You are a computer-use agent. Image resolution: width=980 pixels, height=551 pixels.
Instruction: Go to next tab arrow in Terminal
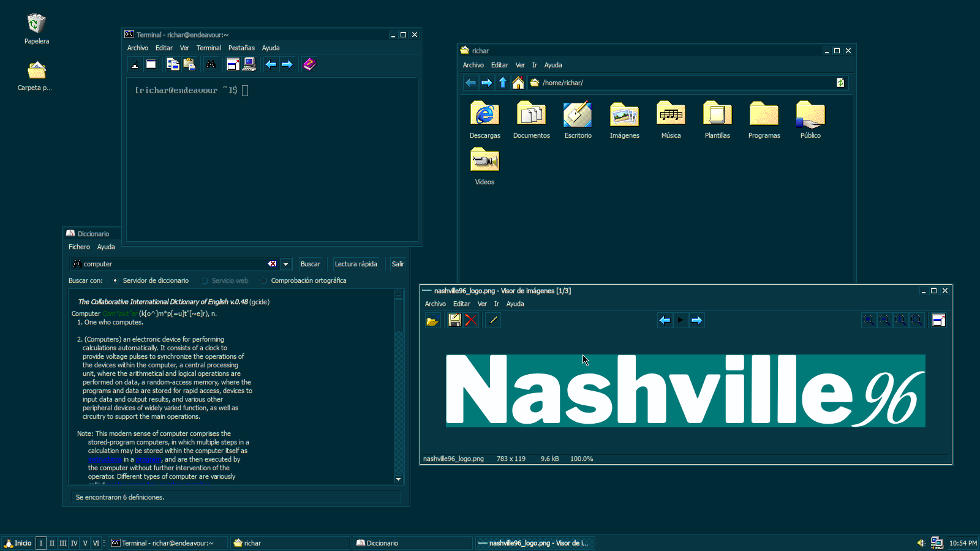tap(287, 64)
